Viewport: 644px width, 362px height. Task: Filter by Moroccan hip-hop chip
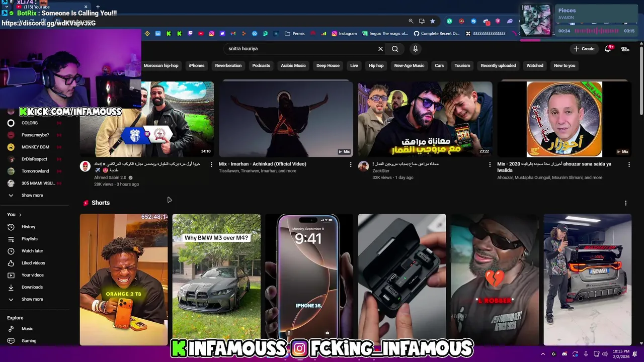[x=161, y=65]
